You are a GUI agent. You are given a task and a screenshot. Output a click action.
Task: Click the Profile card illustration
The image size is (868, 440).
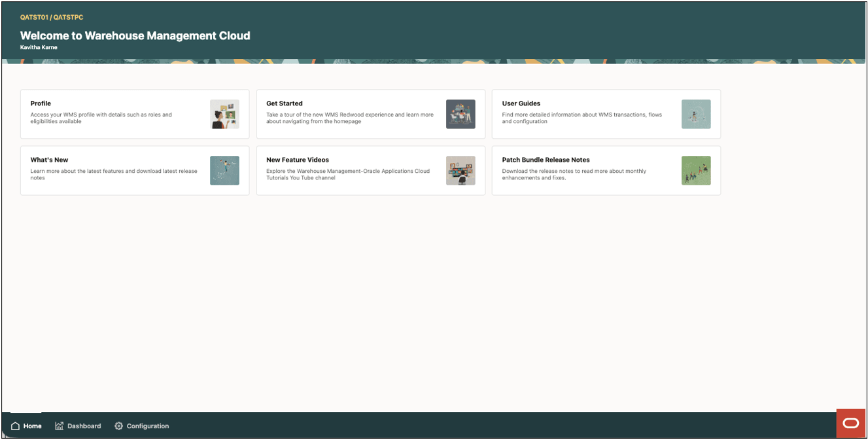pyautogui.click(x=224, y=114)
